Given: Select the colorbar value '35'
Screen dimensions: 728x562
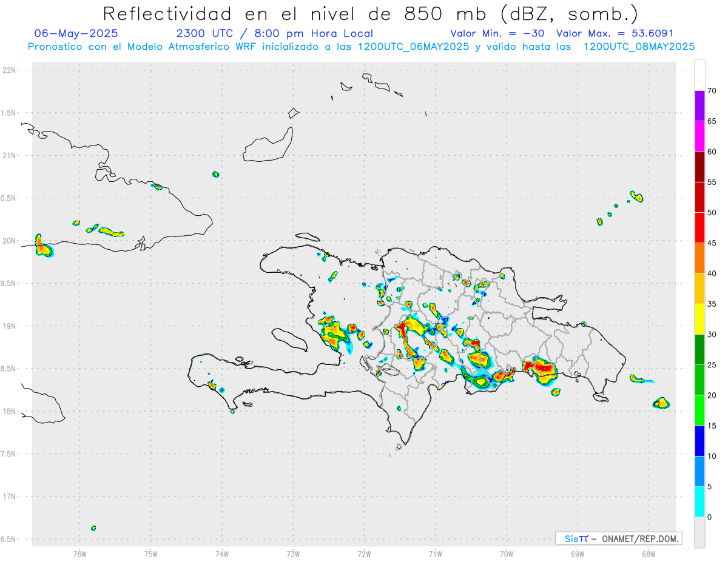Looking at the screenshot, I should coord(712,304).
